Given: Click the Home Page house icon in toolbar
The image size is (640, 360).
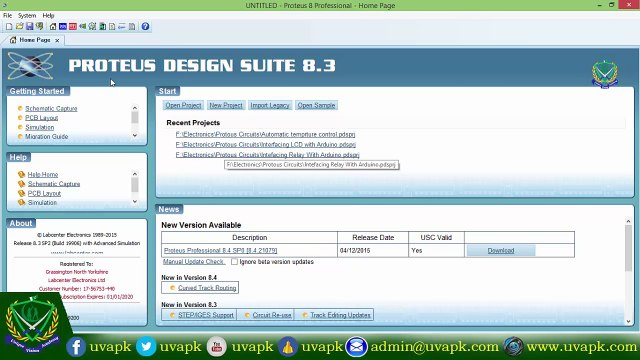Looking at the screenshot, I should click(x=53, y=27).
